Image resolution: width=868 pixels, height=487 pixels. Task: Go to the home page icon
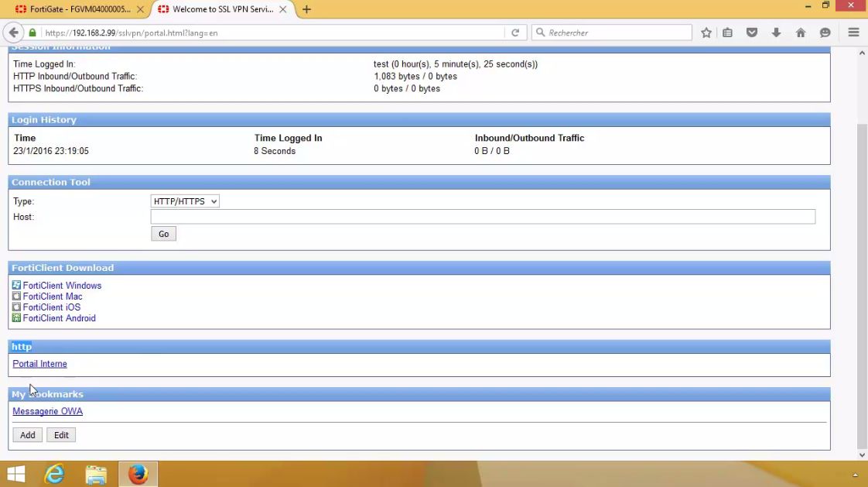pos(801,33)
